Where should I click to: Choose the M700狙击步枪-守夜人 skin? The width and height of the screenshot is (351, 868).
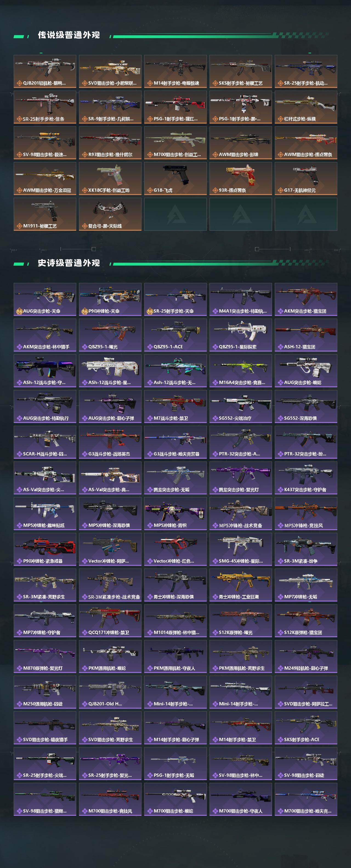point(240,799)
